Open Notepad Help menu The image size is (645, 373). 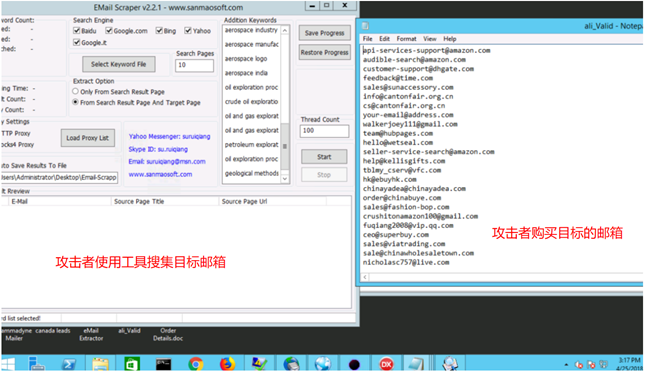click(450, 39)
